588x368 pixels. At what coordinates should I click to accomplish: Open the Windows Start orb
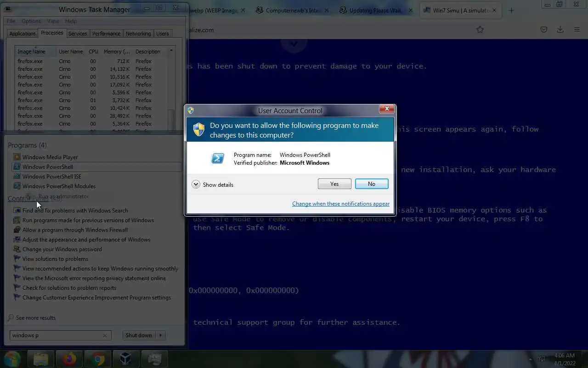[12, 359]
